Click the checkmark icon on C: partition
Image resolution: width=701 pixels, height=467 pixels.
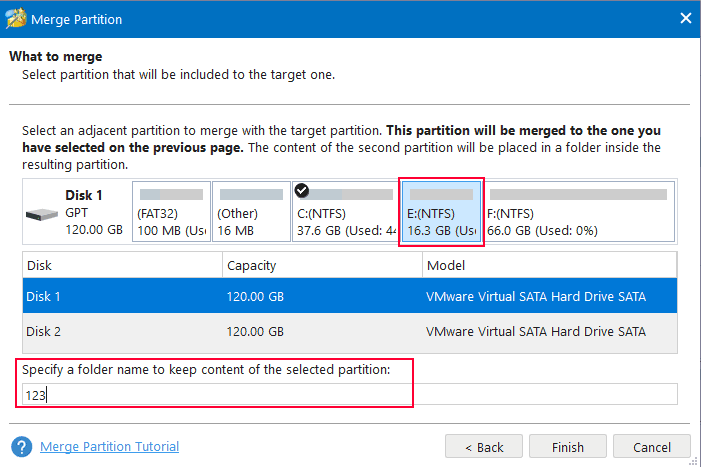coord(302,190)
